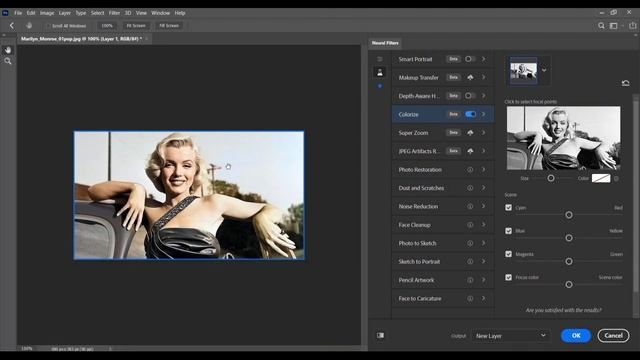Uncheck the Blue/Yellow checkbox

click(x=509, y=231)
